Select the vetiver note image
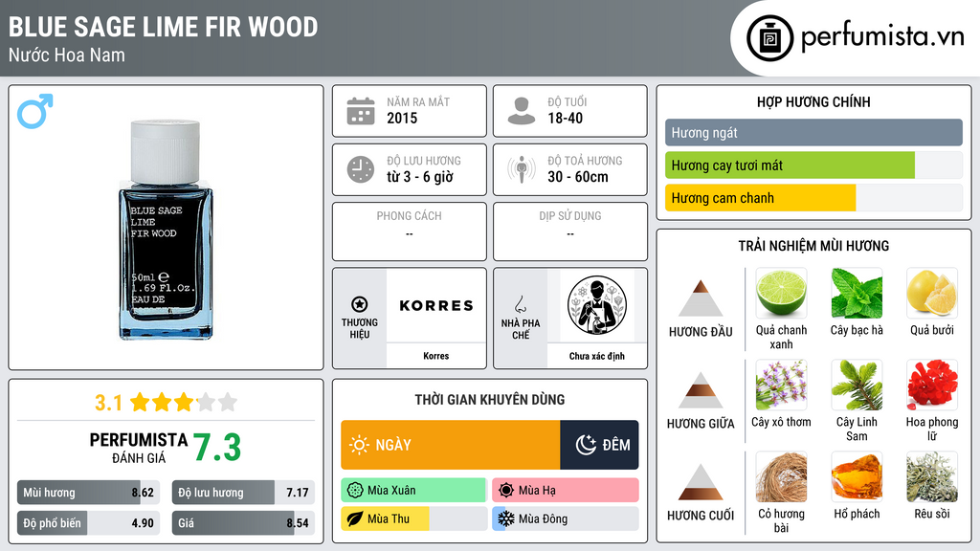The height and width of the screenshot is (551, 980). 781,476
